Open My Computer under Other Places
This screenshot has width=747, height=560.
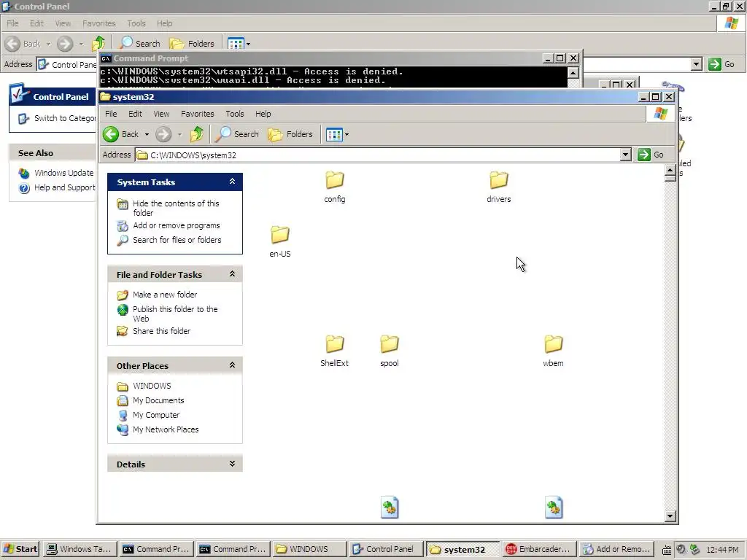click(x=156, y=415)
